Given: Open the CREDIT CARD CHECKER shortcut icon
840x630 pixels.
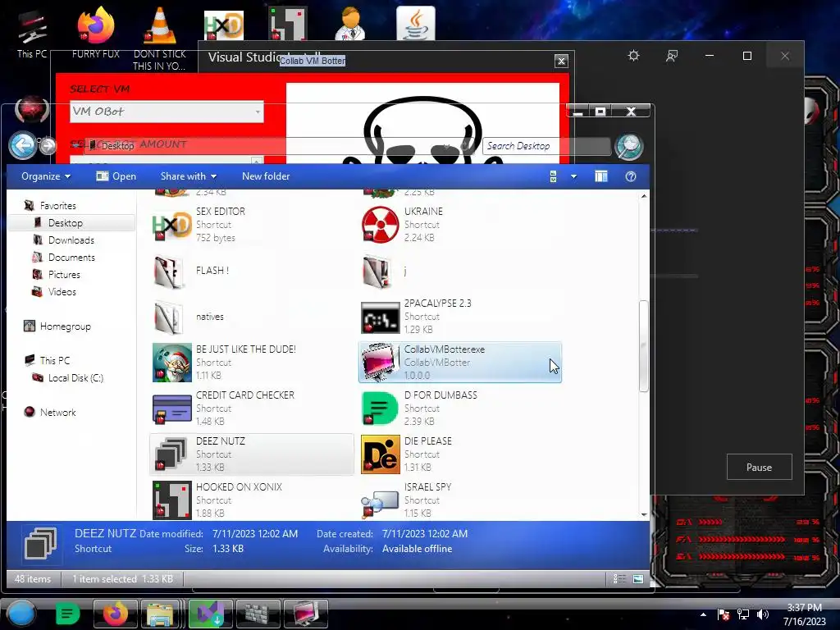Looking at the screenshot, I should 171,409.
